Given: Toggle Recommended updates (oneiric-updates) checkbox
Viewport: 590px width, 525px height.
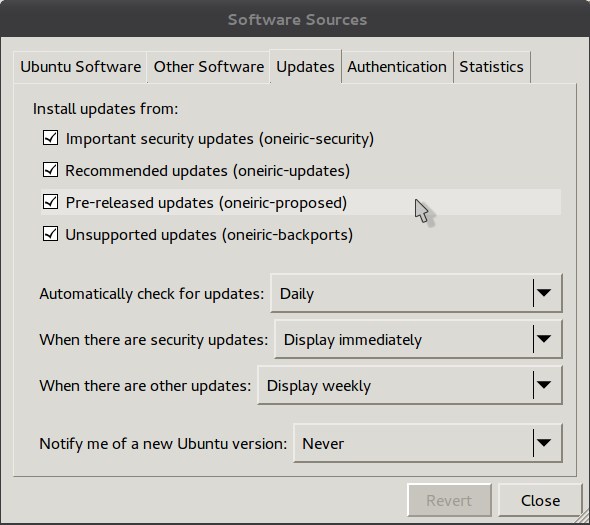Looking at the screenshot, I should tap(50, 170).
